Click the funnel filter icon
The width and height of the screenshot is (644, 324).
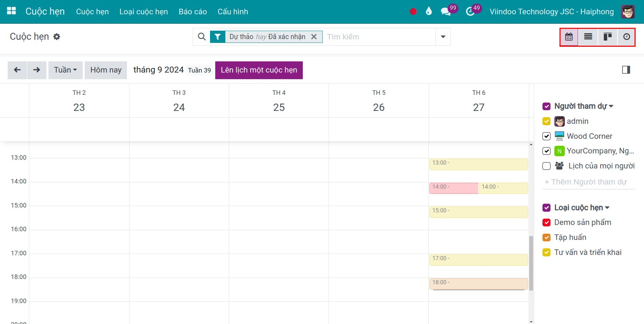pos(217,37)
